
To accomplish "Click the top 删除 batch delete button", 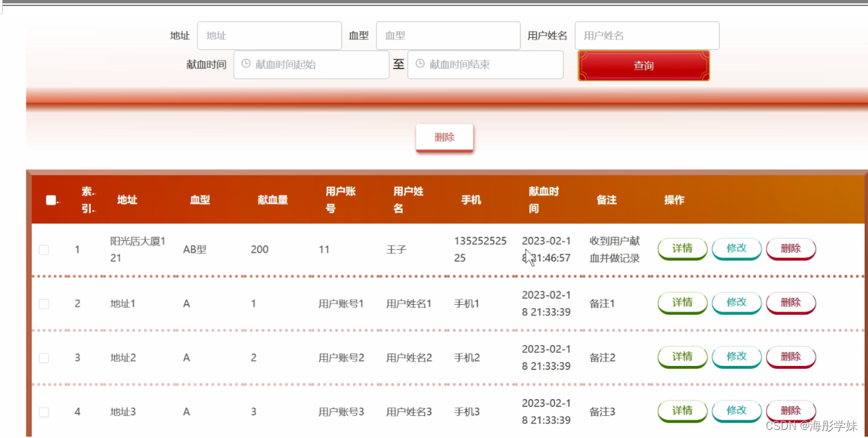I will [x=444, y=137].
